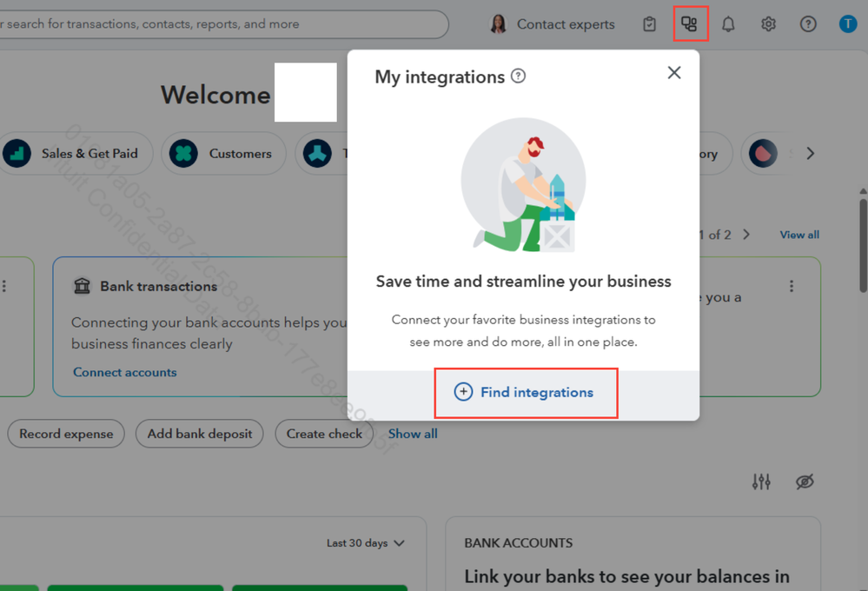Click the Connect accounts link
This screenshot has height=591, width=868.
point(124,372)
